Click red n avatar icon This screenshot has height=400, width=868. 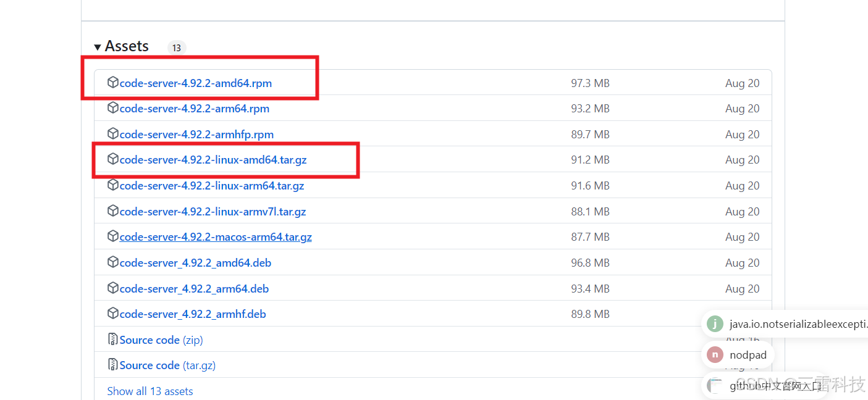(715, 355)
